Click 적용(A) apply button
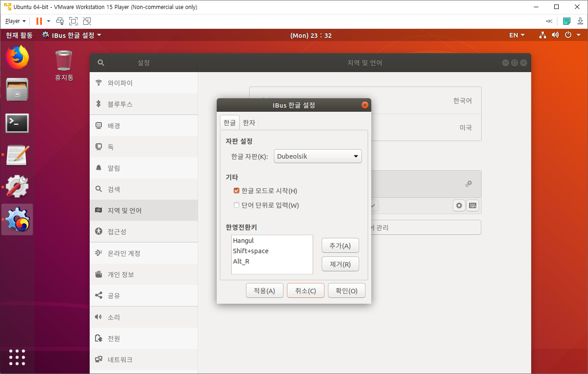This screenshot has width=588, height=374. pyautogui.click(x=264, y=291)
